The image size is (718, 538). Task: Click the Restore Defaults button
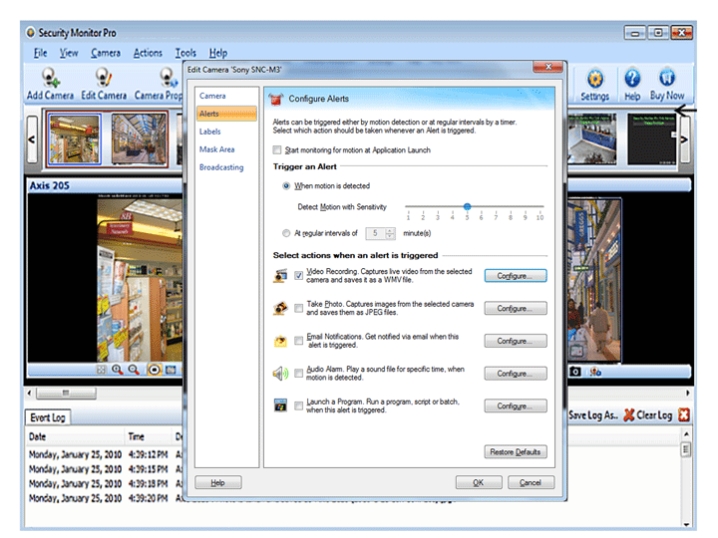click(515, 452)
